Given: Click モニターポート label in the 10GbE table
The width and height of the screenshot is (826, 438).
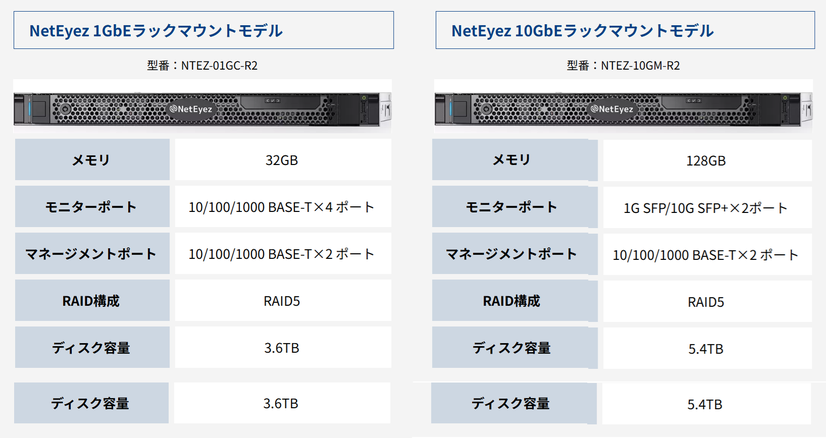Looking at the screenshot, I should pos(515,207).
